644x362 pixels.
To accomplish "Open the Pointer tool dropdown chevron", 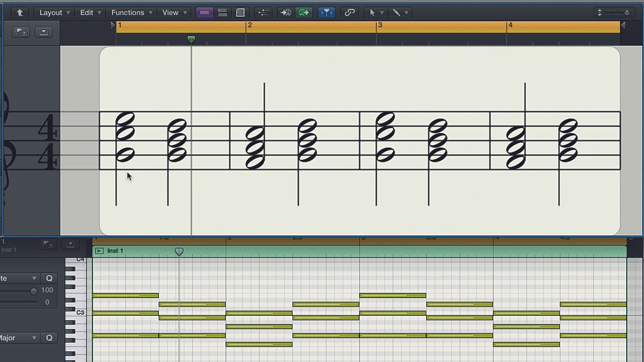I will click(x=382, y=12).
